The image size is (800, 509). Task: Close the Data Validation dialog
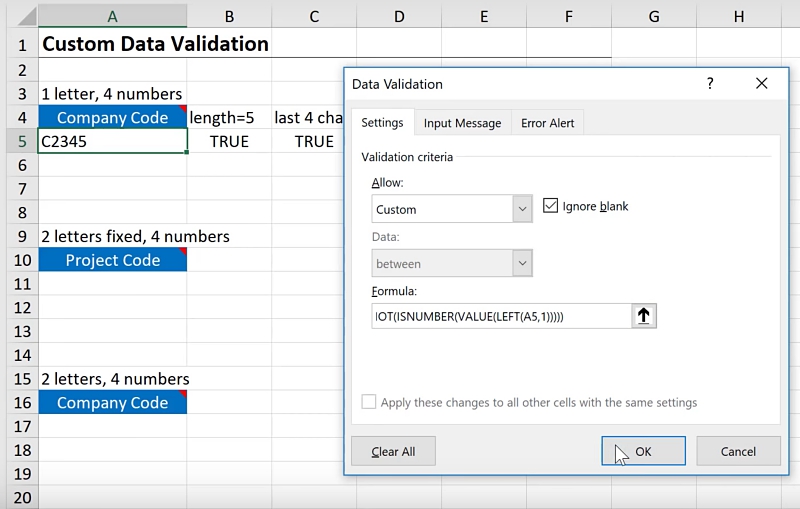pos(761,84)
